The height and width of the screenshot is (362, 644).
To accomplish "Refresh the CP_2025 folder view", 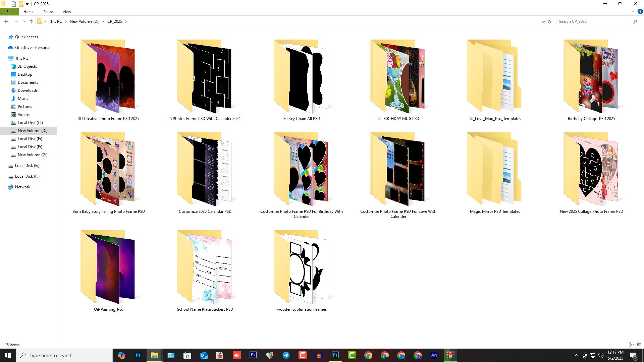I will tap(549, 21).
